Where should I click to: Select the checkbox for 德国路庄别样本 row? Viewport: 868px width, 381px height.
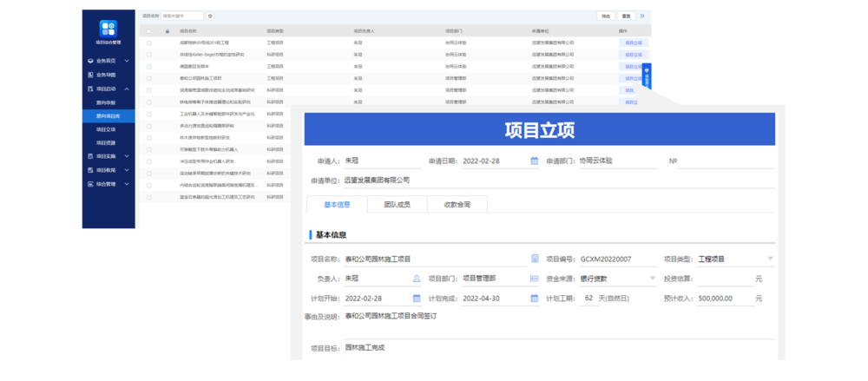(149, 66)
